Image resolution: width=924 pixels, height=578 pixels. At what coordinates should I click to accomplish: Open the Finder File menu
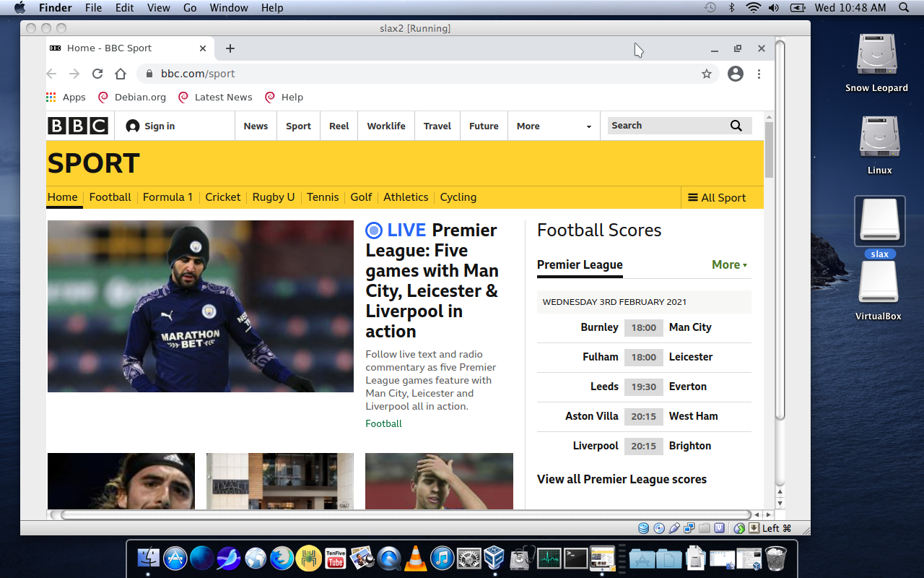point(93,8)
